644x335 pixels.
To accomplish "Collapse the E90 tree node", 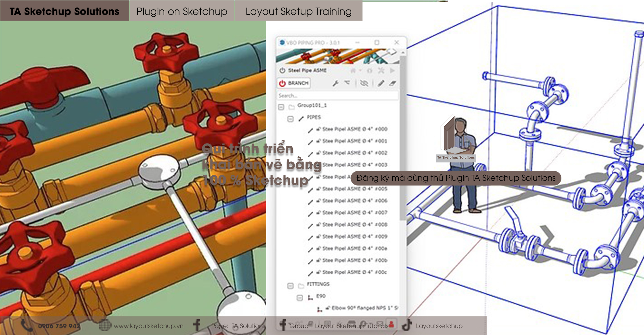I will 299,298.
